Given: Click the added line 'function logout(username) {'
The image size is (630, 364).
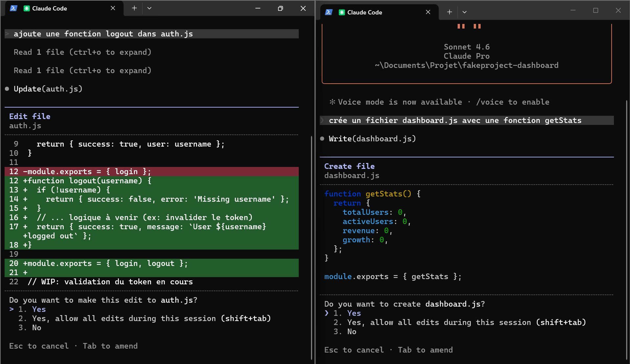Looking at the screenshot, I should click(152, 181).
